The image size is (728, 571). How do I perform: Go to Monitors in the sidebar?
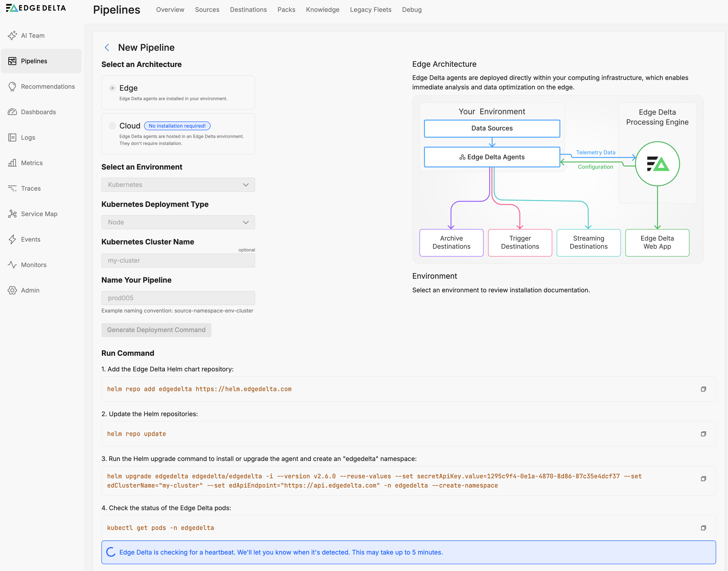click(33, 265)
